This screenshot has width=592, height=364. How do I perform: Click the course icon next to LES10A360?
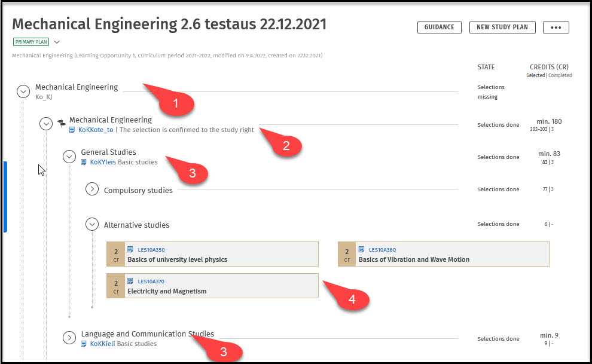click(361, 250)
